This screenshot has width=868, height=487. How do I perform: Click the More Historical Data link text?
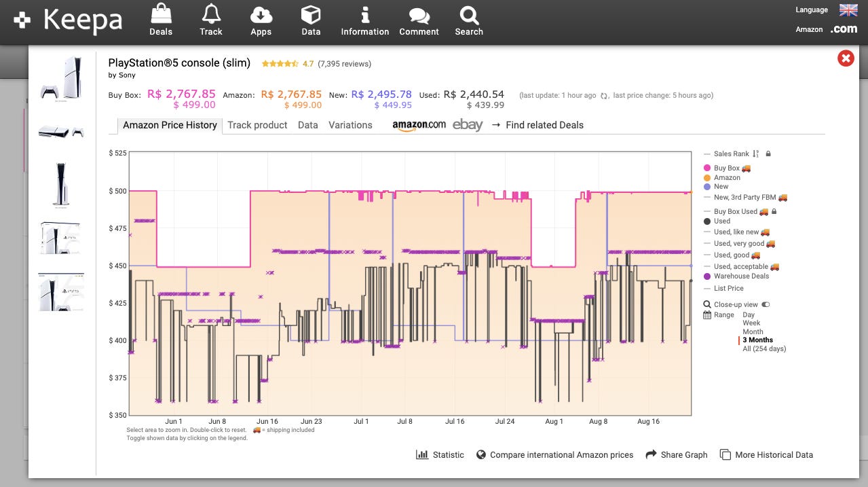pyautogui.click(x=774, y=455)
